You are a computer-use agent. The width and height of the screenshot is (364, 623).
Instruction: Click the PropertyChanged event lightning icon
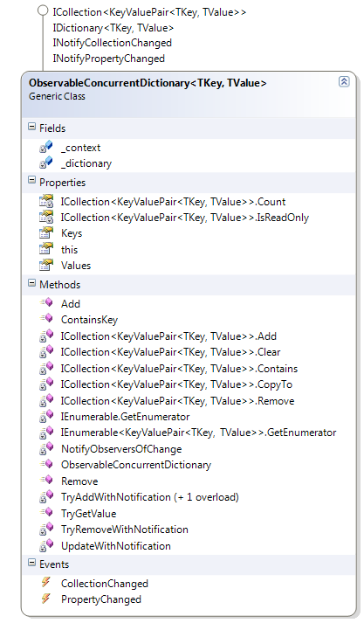click(46, 599)
